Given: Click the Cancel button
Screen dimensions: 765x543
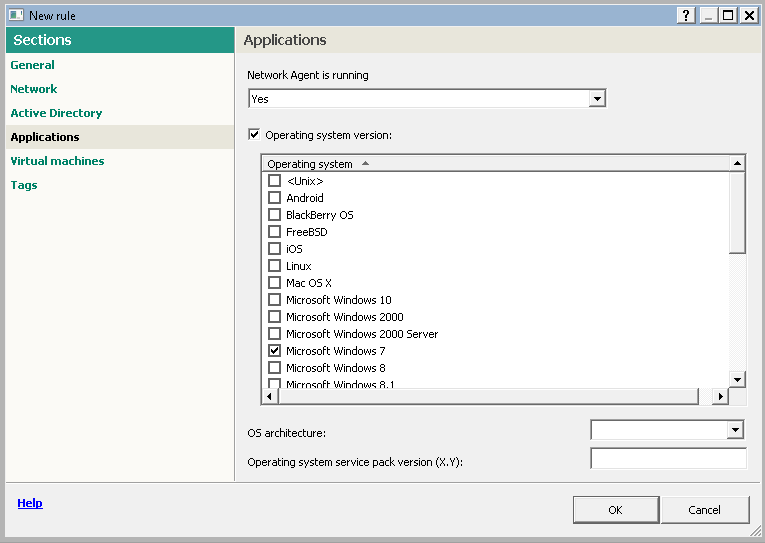Looking at the screenshot, I should 705,510.
